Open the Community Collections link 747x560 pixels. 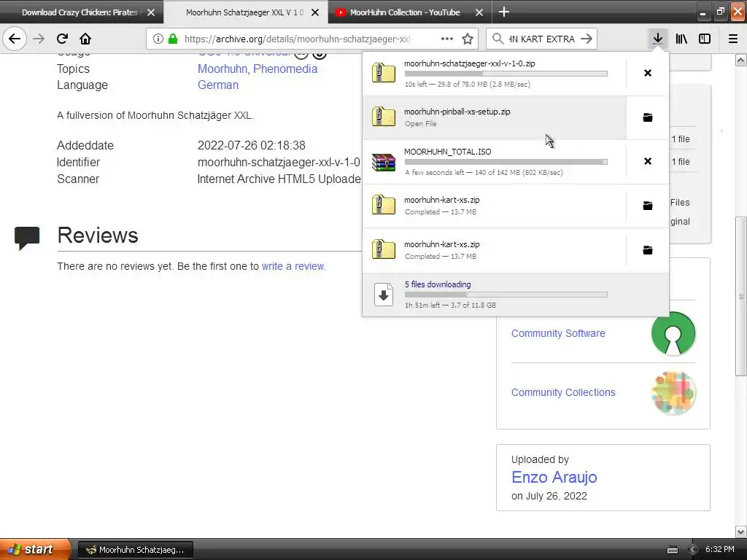pyautogui.click(x=563, y=392)
